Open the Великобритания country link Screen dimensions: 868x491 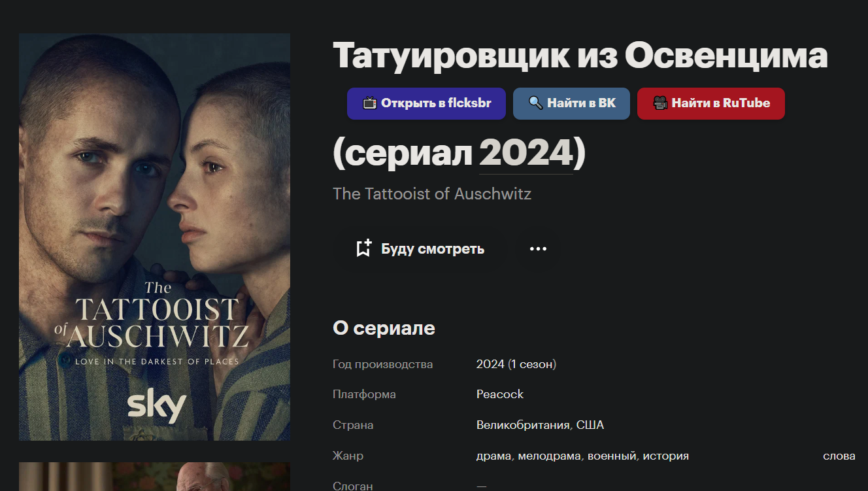coord(523,425)
